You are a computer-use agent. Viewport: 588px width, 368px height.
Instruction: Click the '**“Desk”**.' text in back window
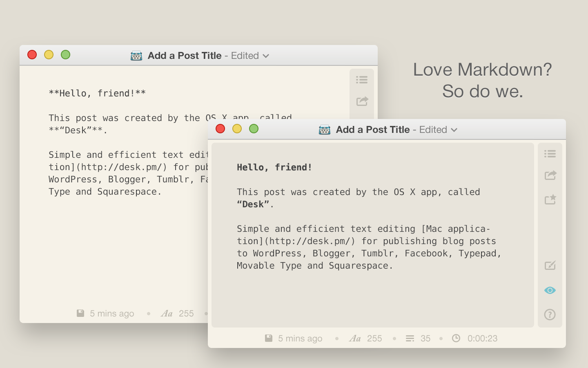[78, 130]
